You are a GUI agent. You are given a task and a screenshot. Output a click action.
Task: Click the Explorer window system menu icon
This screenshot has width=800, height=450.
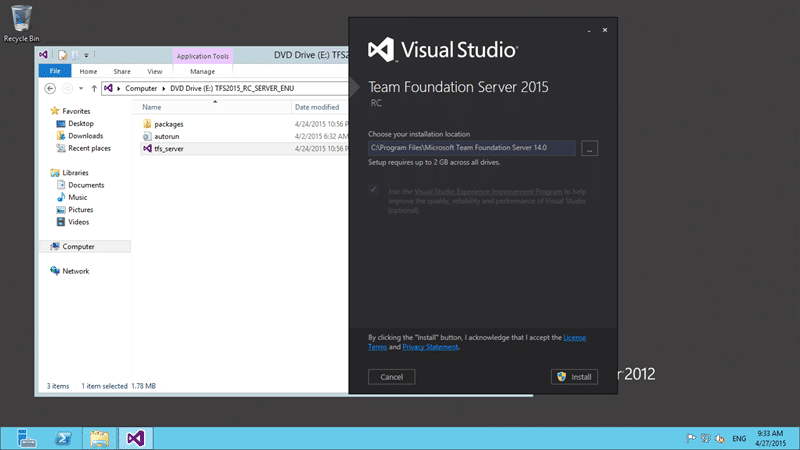[x=44, y=55]
